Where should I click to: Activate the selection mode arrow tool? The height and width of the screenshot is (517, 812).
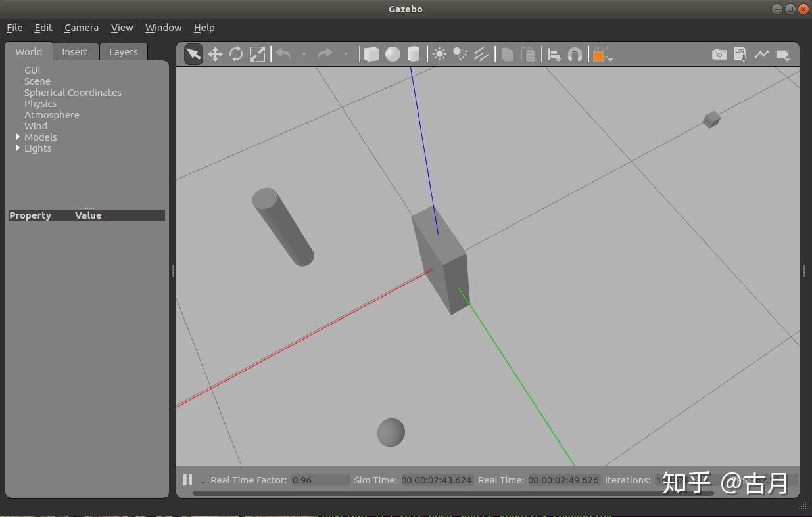193,54
